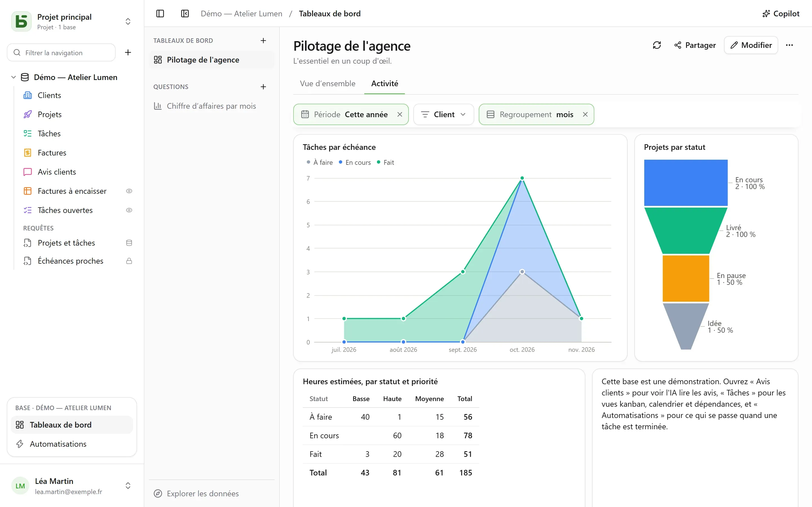This screenshot has width=812, height=507.
Task: Click the refresh dashboard icon
Action: coord(657,45)
